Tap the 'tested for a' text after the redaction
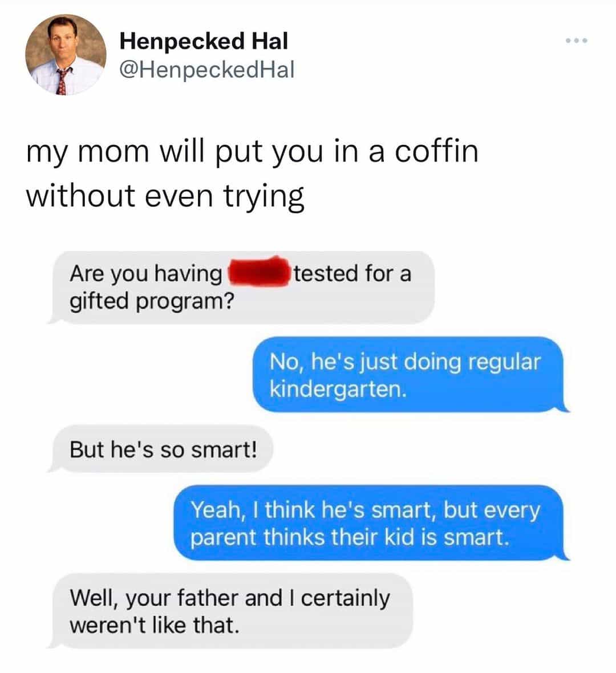This screenshot has height=673, width=616. 352,273
